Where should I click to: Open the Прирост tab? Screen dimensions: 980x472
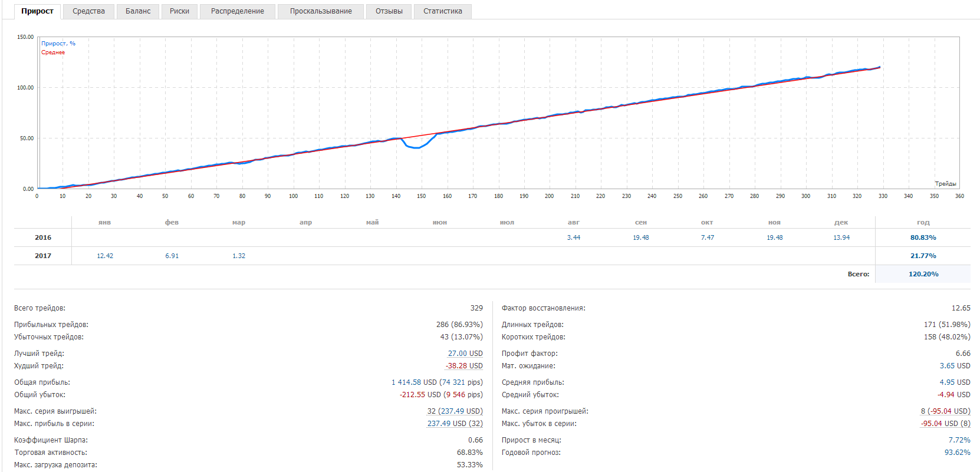click(x=37, y=11)
